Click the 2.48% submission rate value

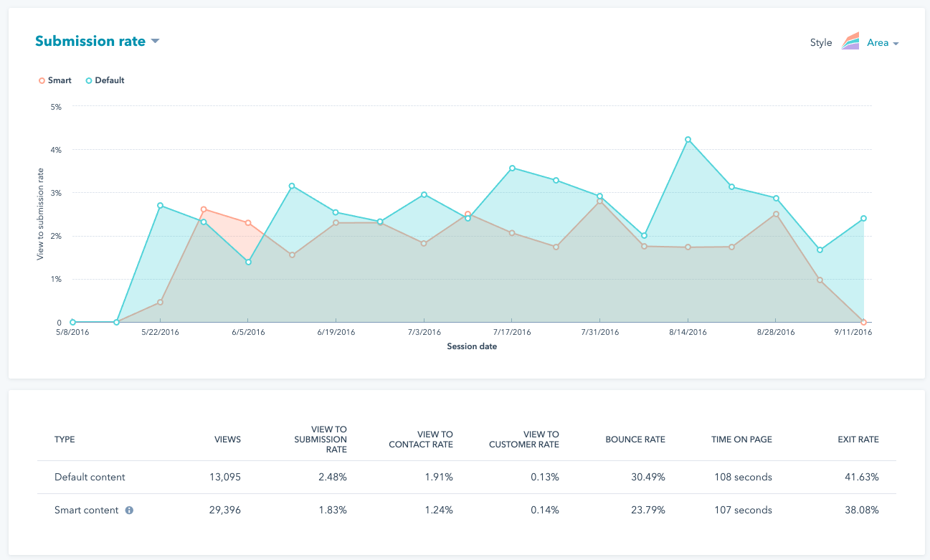tap(333, 477)
